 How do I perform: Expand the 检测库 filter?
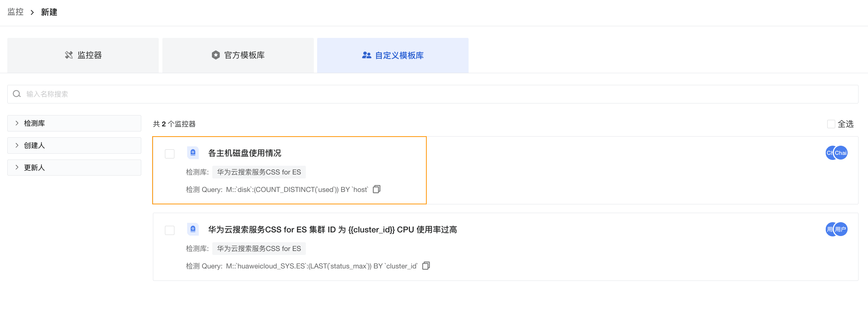(x=74, y=123)
